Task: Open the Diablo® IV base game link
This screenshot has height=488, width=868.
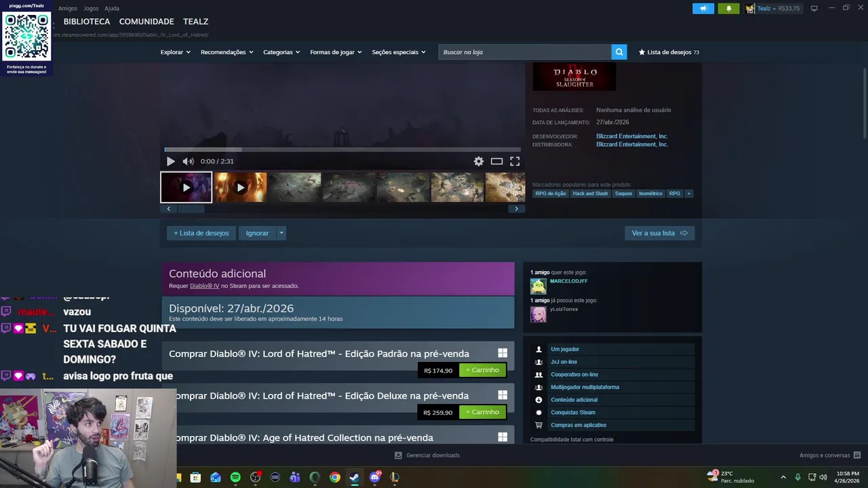Action: point(205,286)
